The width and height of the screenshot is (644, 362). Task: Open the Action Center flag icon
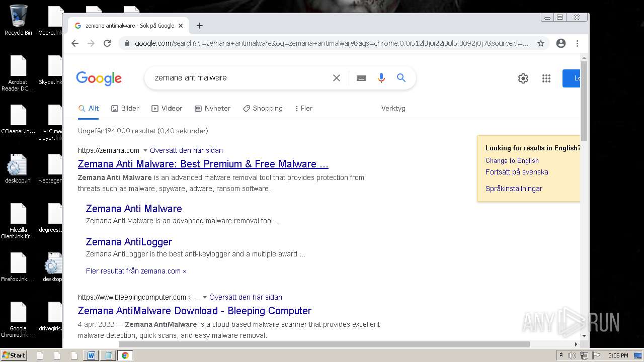click(x=595, y=355)
